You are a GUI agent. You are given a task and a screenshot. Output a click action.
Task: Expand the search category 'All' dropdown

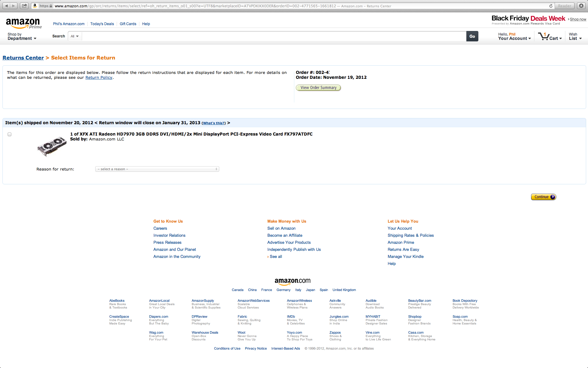click(x=75, y=36)
